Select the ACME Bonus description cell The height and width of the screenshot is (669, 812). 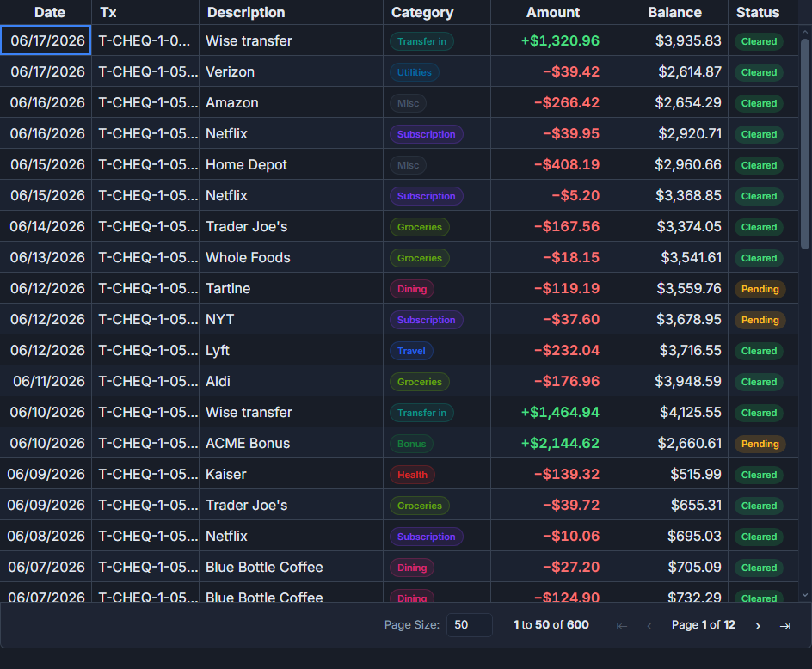[x=291, y=443]
